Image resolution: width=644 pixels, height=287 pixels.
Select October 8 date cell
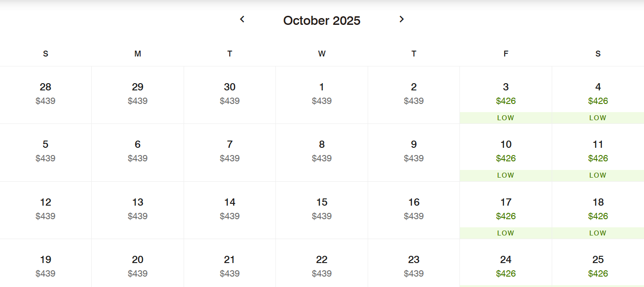(322, 153)
